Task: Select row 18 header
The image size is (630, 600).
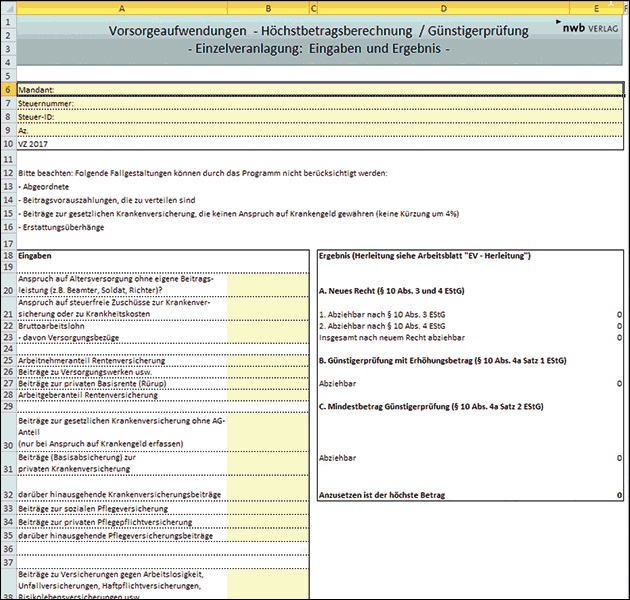Action: pyautogui.click(x=7, y=256)
